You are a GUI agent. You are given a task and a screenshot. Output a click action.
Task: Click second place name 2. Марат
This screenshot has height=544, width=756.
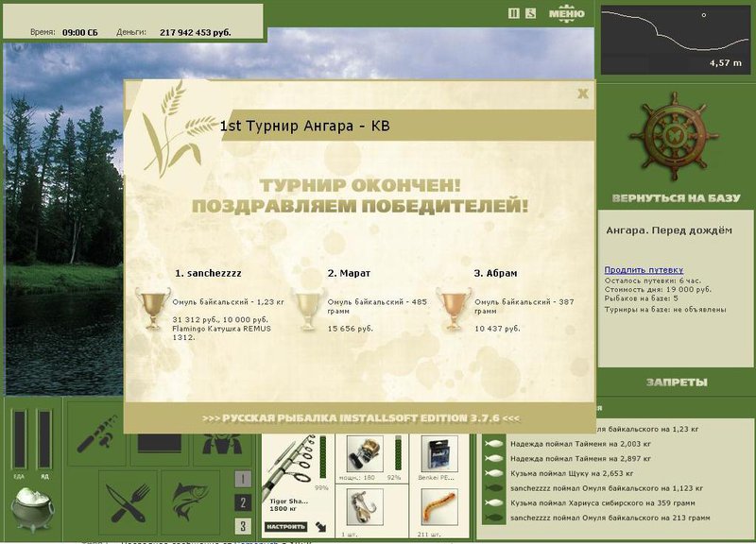click(x=349, y=273)
